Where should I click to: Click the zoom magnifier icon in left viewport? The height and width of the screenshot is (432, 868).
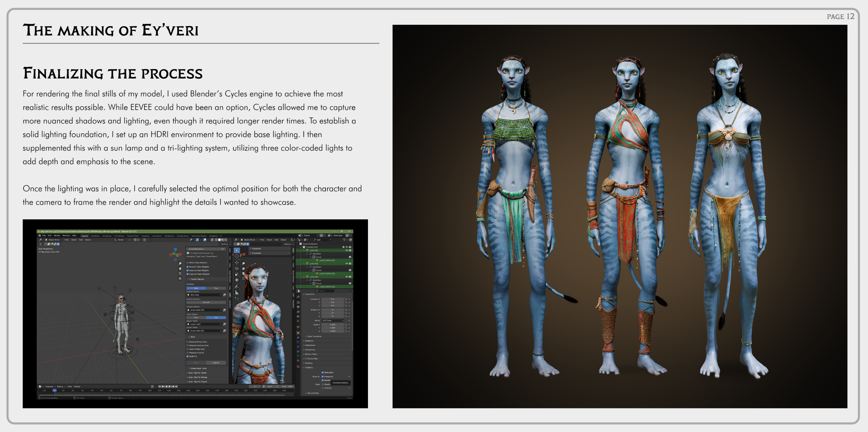[180, 264]
